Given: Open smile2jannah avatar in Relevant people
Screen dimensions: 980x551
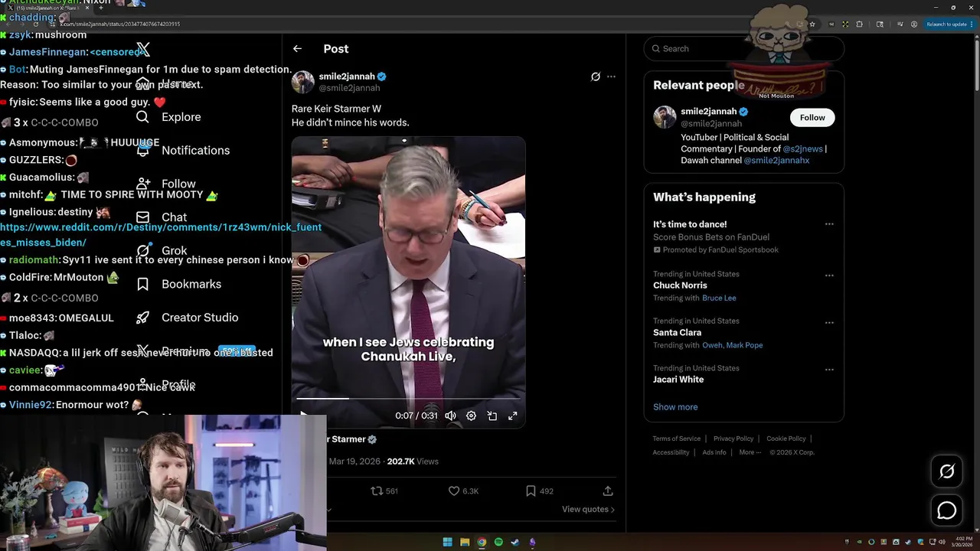Looking at the screenshot, I should pos(665,117).
